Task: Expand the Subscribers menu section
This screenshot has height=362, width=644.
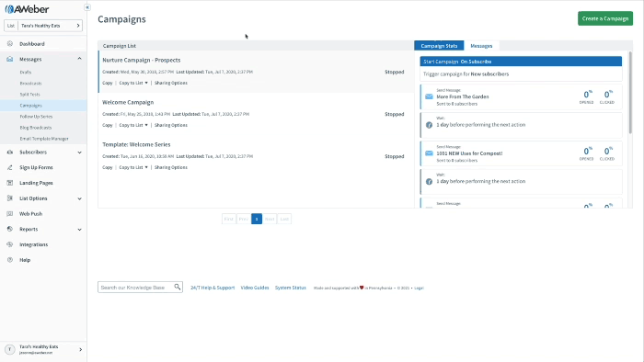Action: 79,153
